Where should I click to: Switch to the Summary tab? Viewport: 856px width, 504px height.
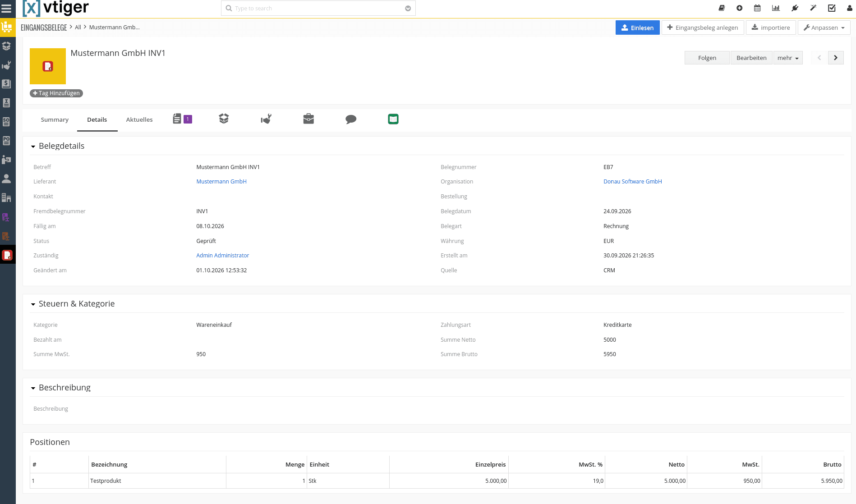55,119
